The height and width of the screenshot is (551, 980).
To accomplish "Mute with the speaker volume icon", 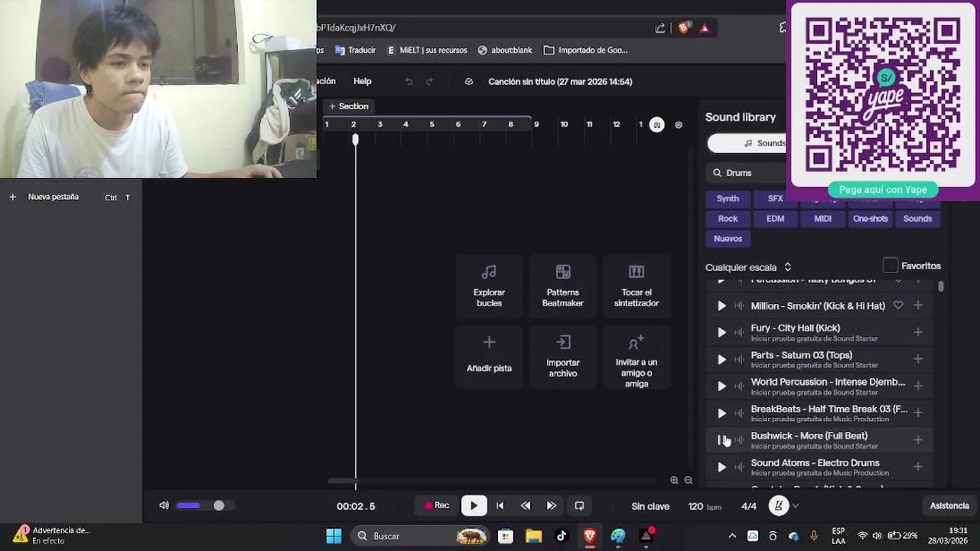I will [x=164, y=505].
